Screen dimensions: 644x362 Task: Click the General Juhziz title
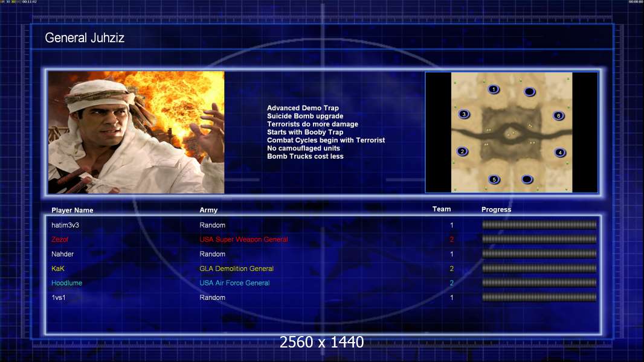click(x=85, y=38)
